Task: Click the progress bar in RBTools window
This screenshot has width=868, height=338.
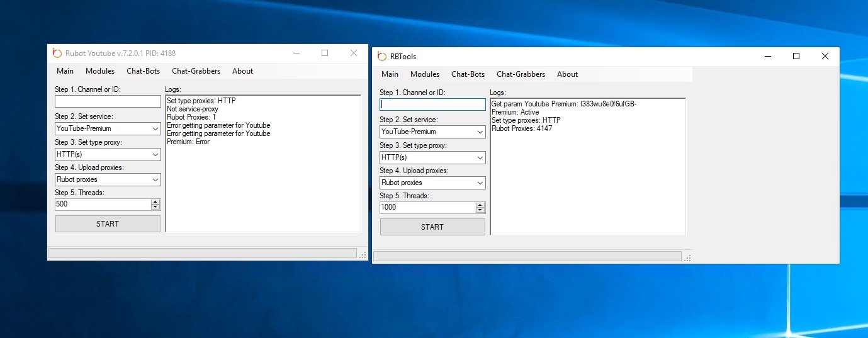Action: click(x=527, y=256)
